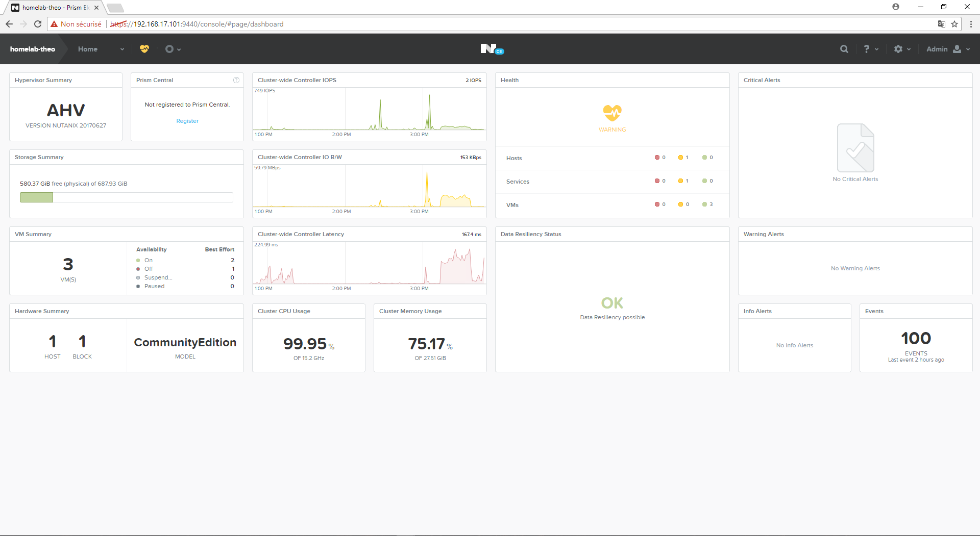Click the CommunityEdition model text
Screen dimensions: 980x536
click(185, 342)
